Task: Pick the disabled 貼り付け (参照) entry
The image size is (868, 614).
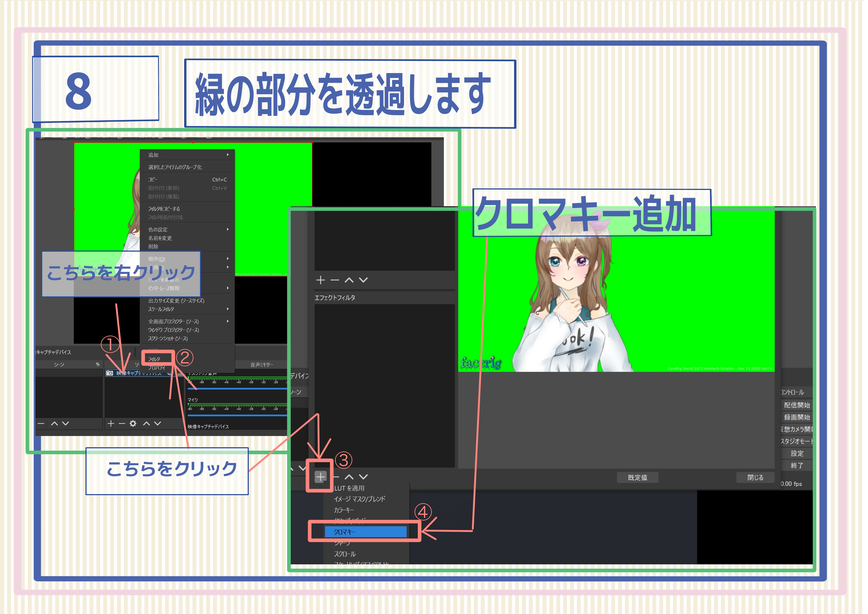Action: (x=163, y=188)
